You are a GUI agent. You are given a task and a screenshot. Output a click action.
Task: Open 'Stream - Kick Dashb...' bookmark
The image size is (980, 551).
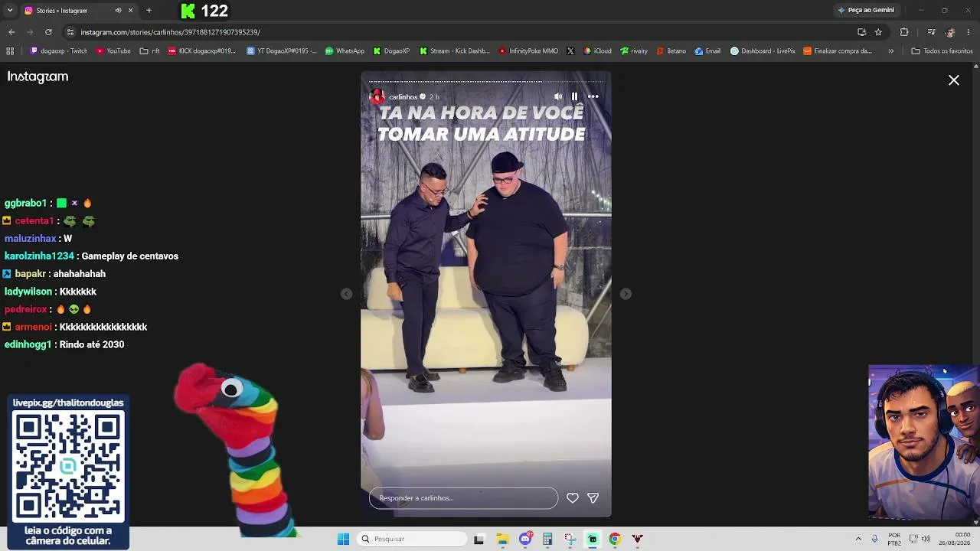(x=455, y=51)
